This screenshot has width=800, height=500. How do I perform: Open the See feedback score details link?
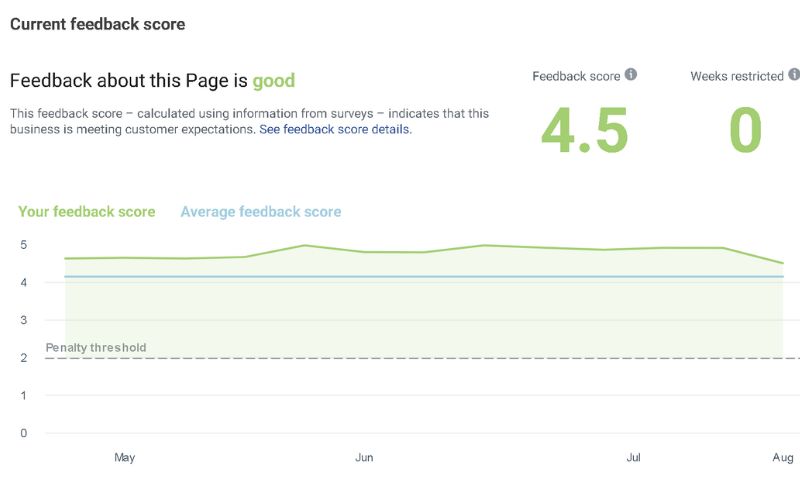[x=335, y=130]
